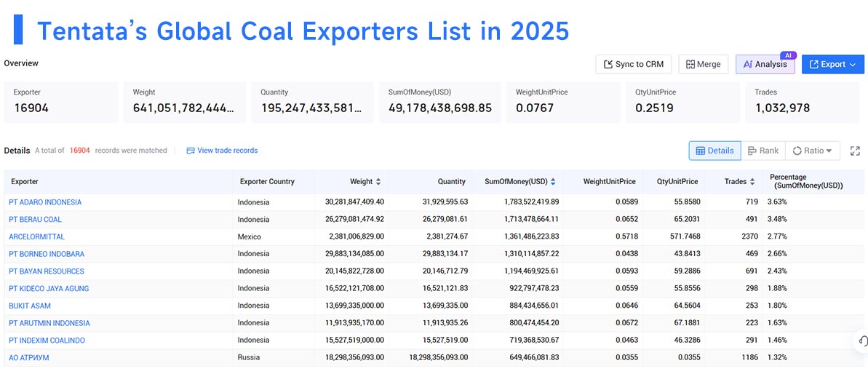Open the AI Analysis button
This screenshot has width=868, height=374.
point(765,64)
